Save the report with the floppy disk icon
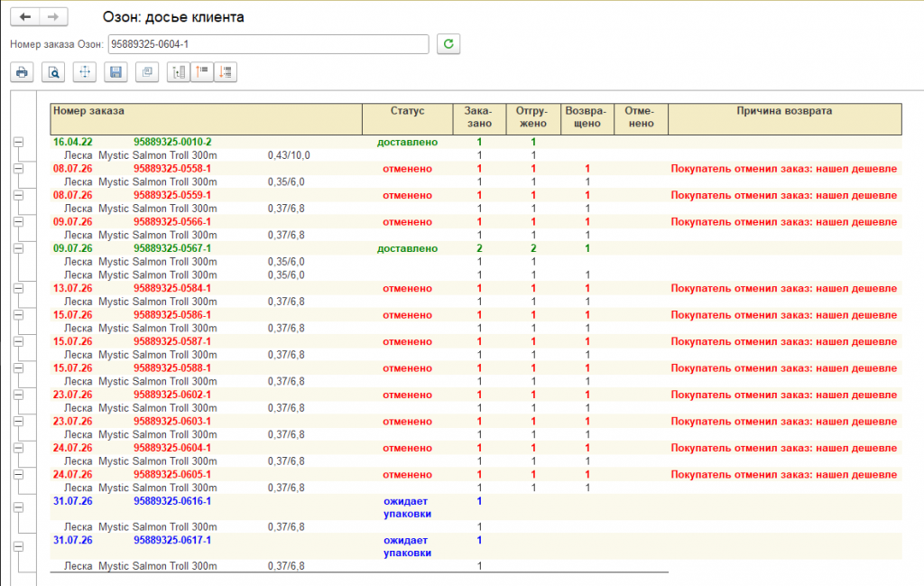Image resolution: width=924 pixels, height=586 pixels. tap(116, 72)
